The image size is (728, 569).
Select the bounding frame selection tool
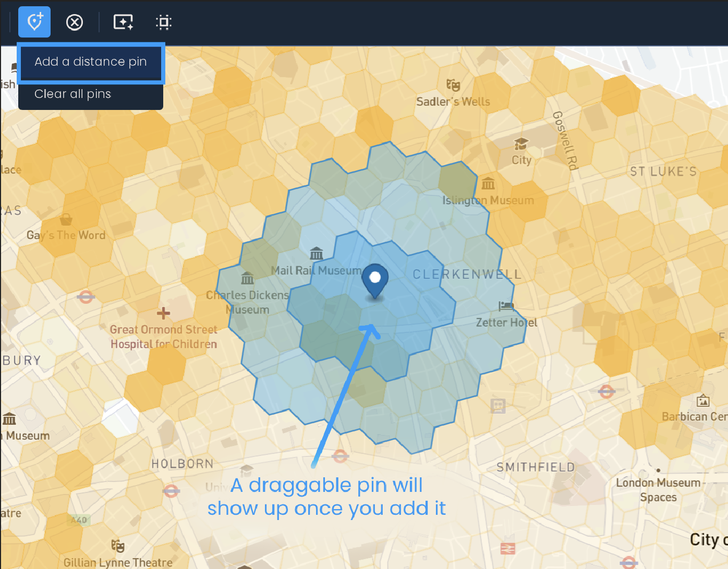pos(164,22)
